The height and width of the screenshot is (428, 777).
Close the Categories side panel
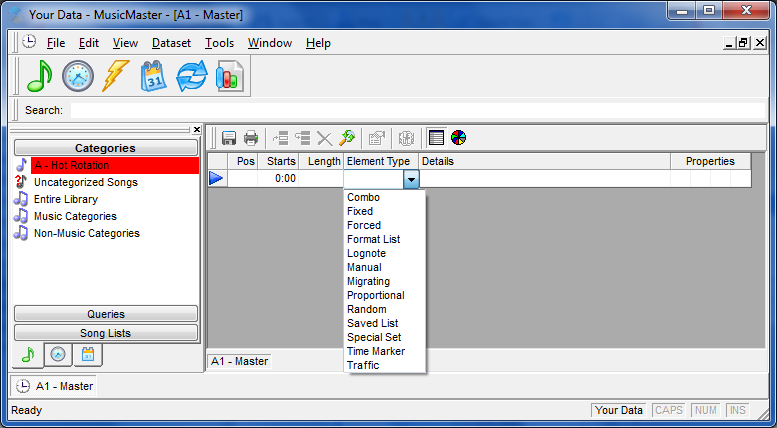click(x=196, y=130)
